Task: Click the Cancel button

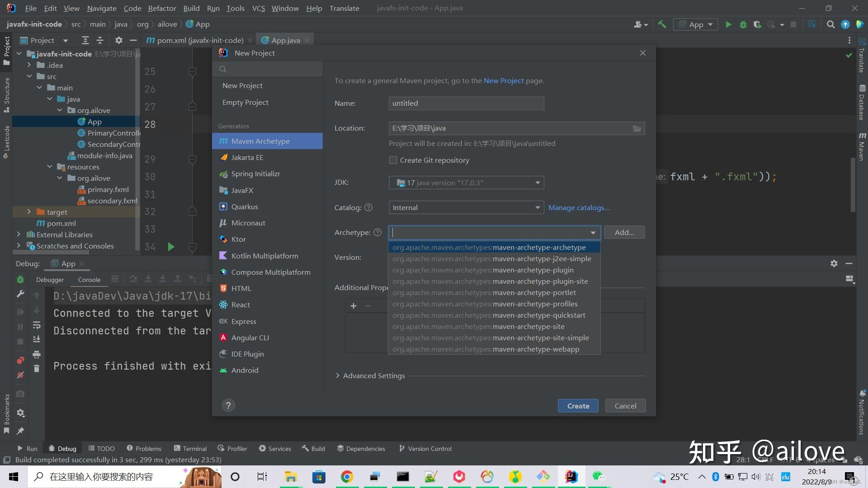Action: (x=625, y=406)
